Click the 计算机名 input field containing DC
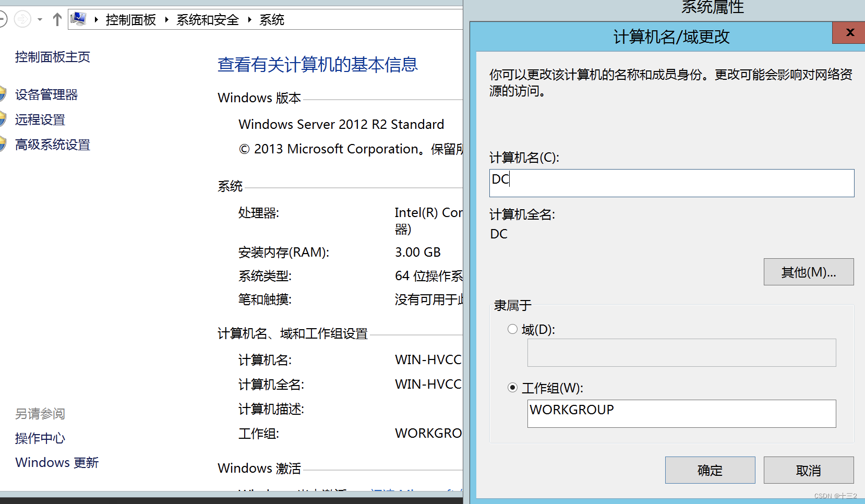 pos(671,183)
